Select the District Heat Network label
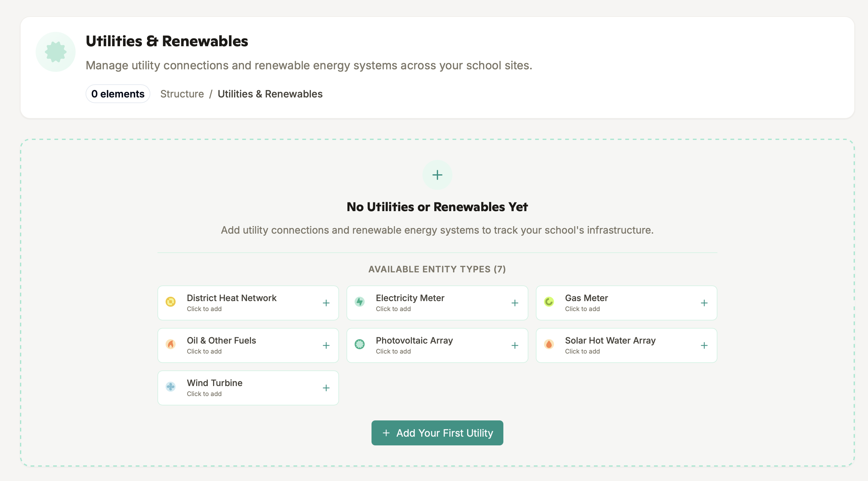The height and width of the screenshot is (481, 868). click(232, 298)
